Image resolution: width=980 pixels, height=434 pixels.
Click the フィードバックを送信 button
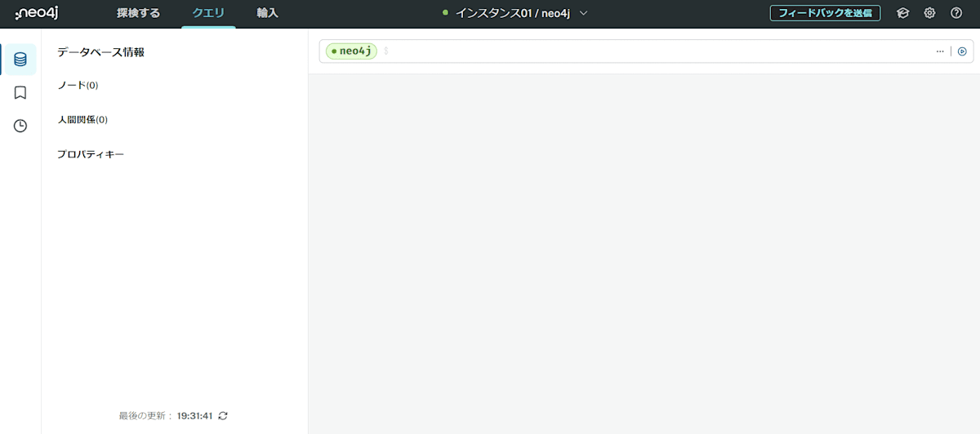point(825,13)
